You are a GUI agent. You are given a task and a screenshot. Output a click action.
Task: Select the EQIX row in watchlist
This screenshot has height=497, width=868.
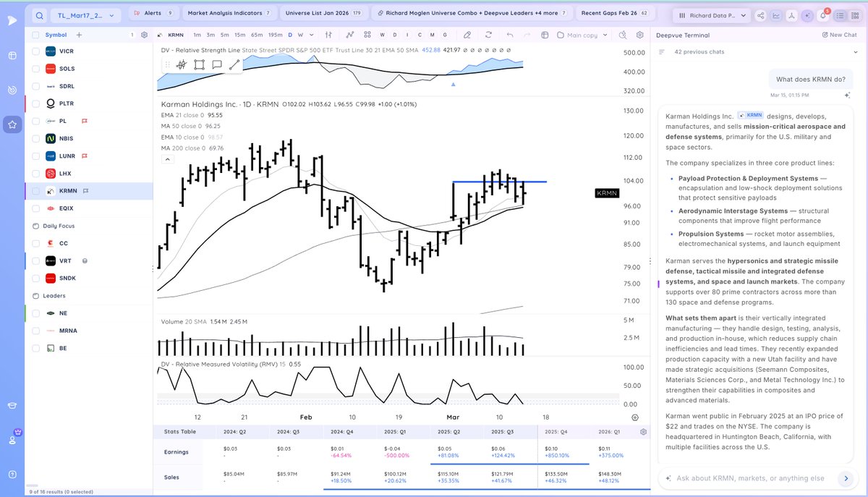88,208
